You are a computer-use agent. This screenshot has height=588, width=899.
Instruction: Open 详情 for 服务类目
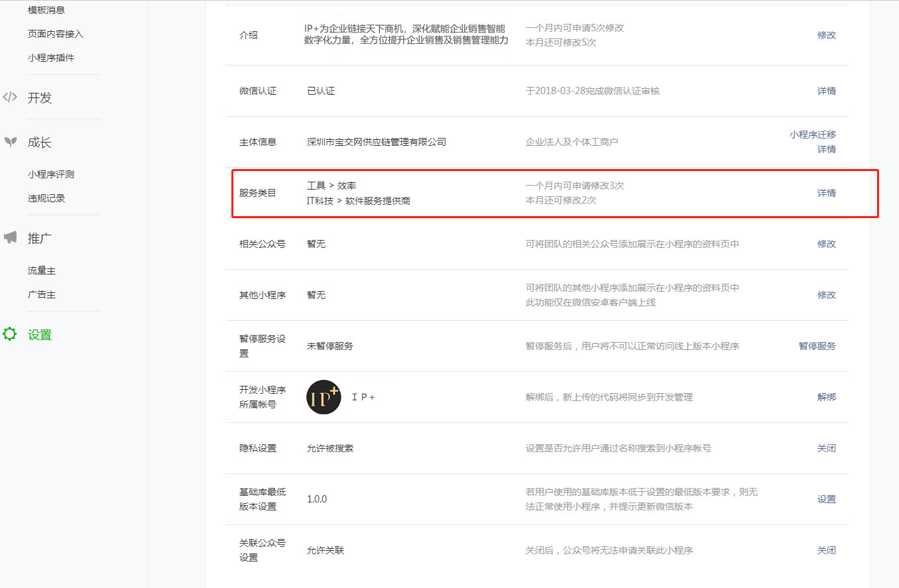pos(826,193)
